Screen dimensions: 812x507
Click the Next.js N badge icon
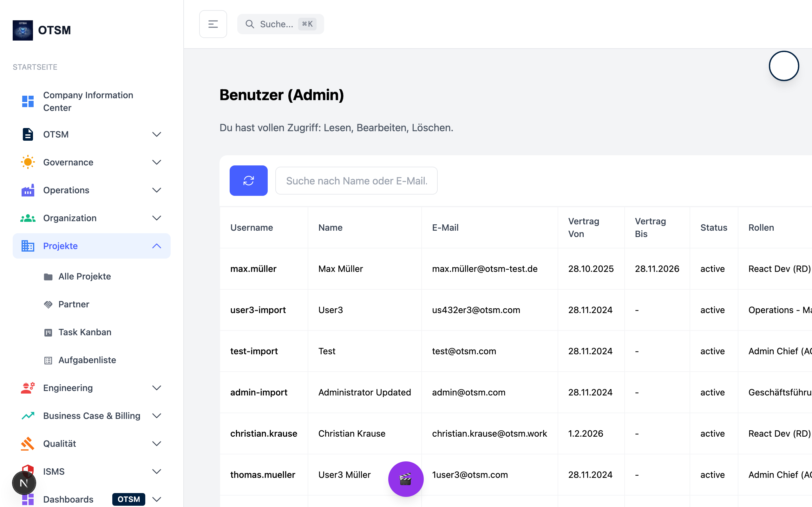tap(24, 483)
